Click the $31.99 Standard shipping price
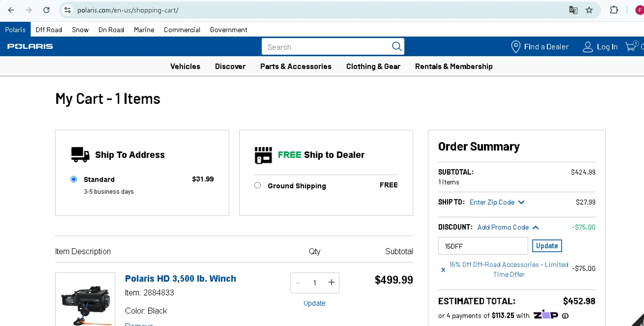 (203, 179)
